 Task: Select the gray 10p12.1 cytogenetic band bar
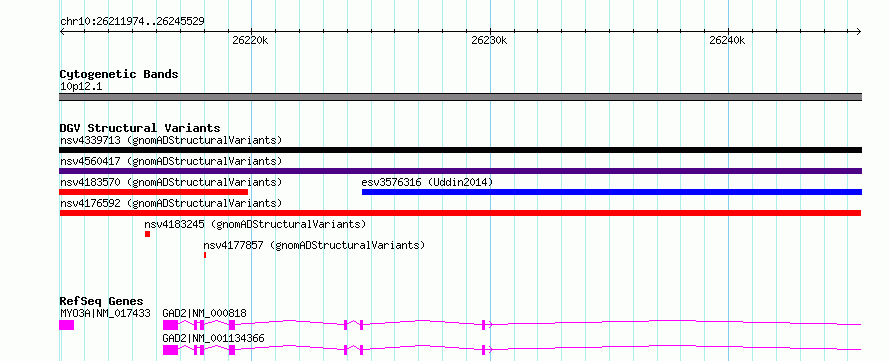pyautogui.click(x=460, y=96)
